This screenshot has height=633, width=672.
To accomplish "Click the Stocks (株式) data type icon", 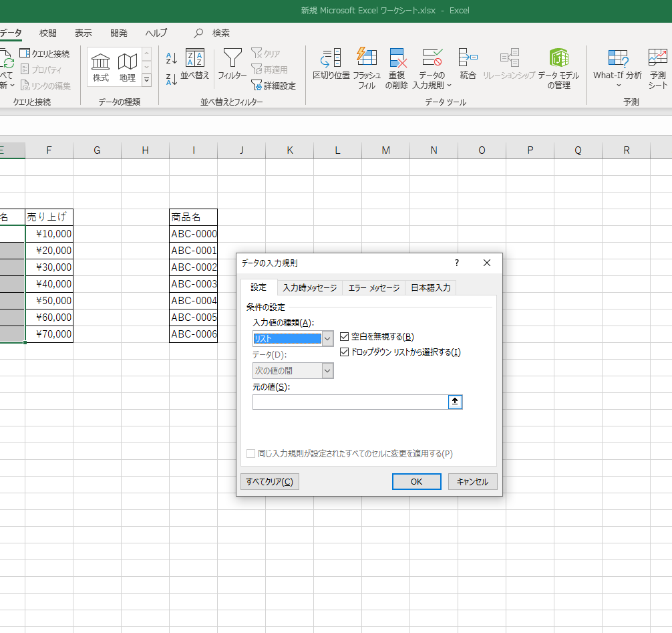I will pyautogui.click(x=100, y=62).
